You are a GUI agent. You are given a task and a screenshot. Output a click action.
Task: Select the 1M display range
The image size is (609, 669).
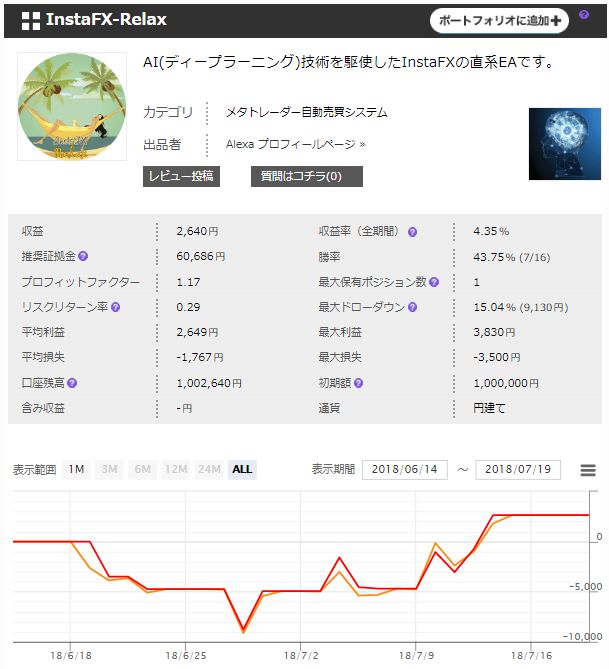tap(76, 469)
